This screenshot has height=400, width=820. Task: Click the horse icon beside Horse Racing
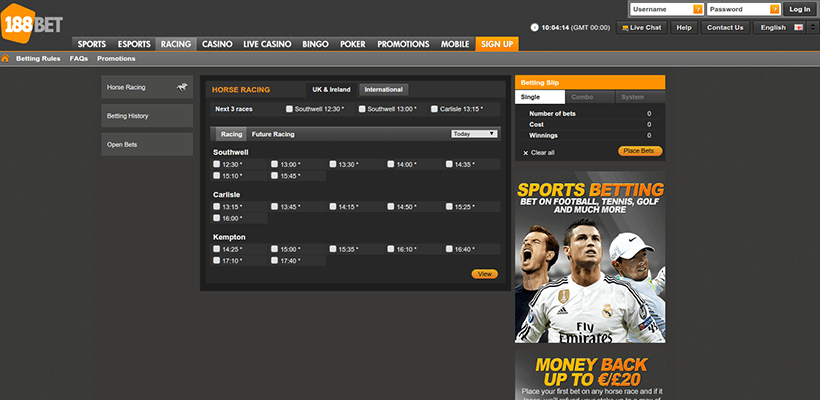(x=182, y=87)
